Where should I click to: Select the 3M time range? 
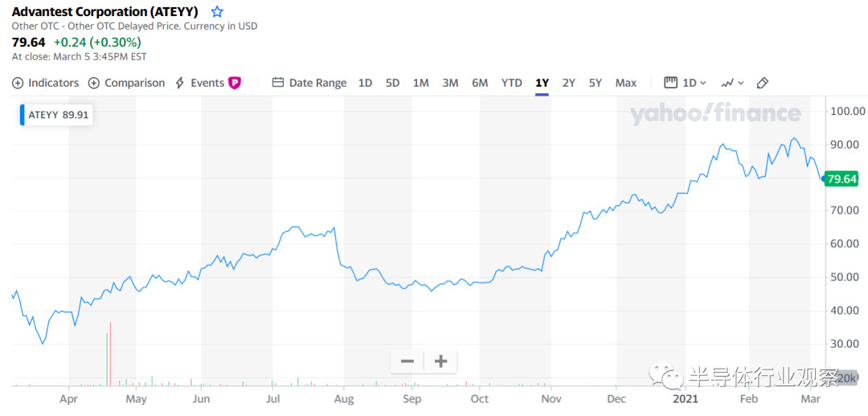[450, 83]
